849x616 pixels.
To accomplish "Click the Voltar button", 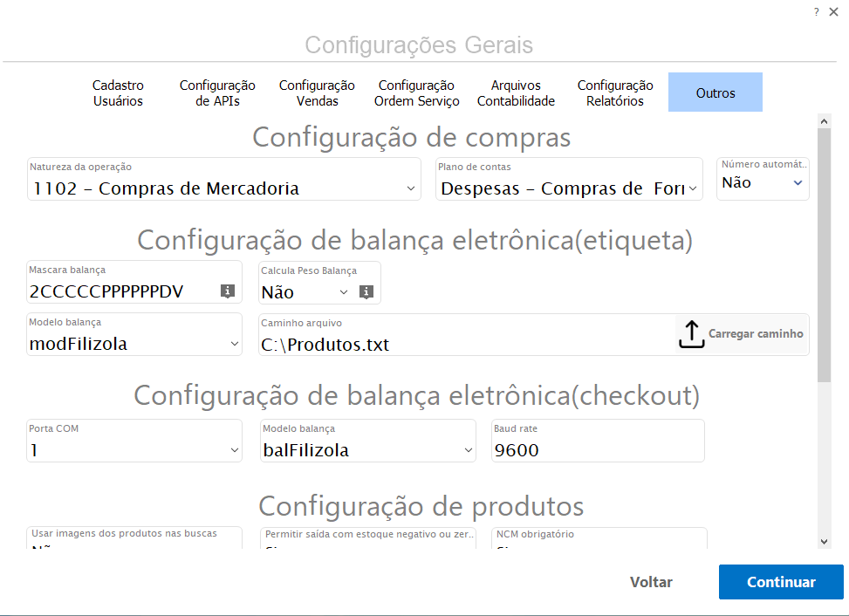I will (x=651, y=582).
